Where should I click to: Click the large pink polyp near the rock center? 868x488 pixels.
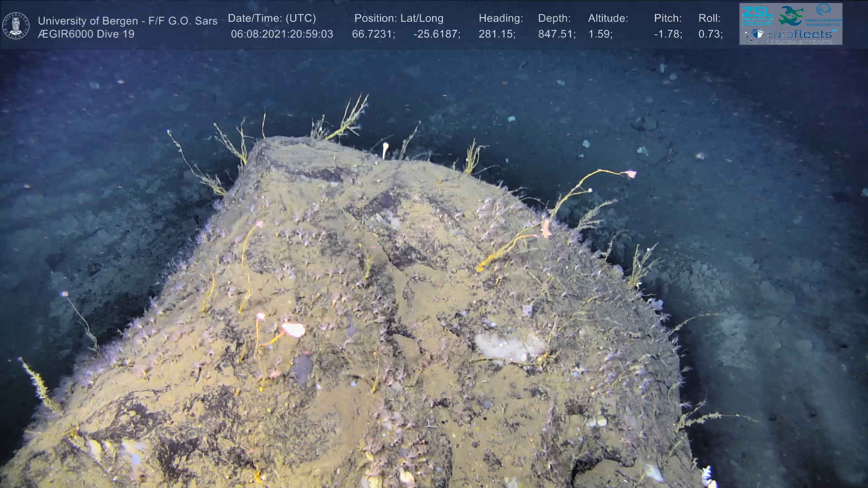coord(293,329)
